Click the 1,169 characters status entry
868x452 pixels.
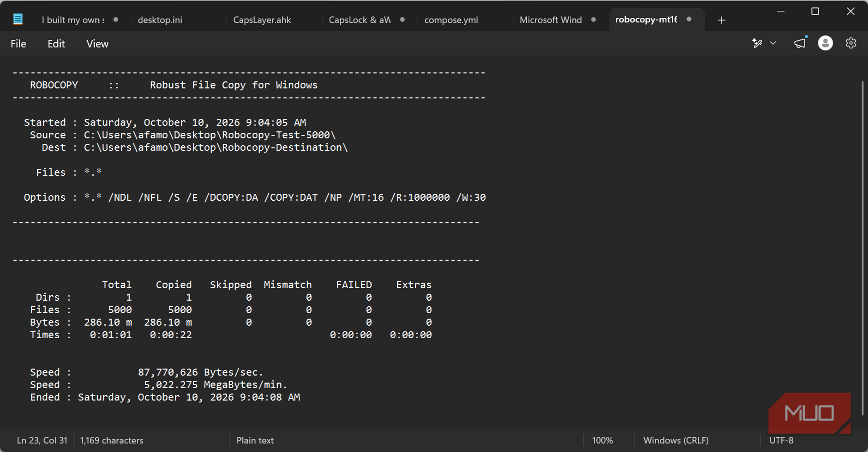click(x=111, y=441)
